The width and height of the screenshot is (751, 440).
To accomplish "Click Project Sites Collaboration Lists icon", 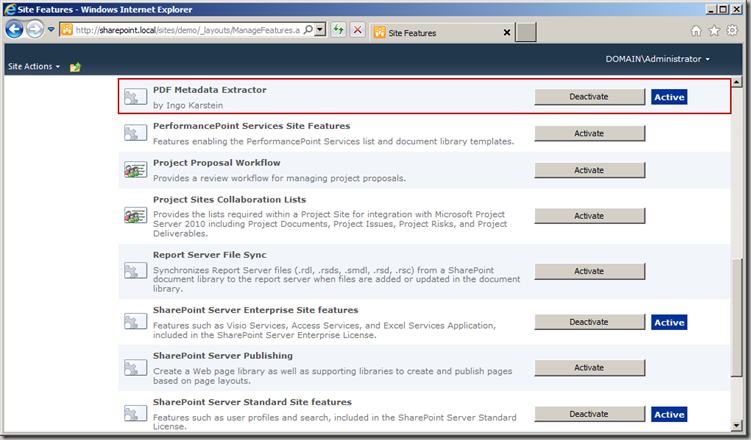I will (x=136, y=215).
